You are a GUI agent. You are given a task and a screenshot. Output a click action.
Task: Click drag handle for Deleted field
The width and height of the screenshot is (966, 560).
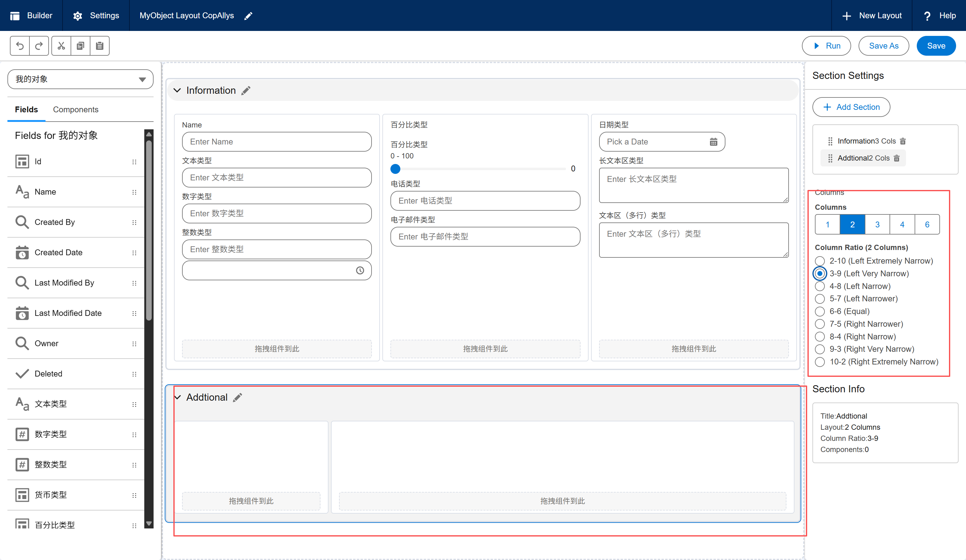134,374
